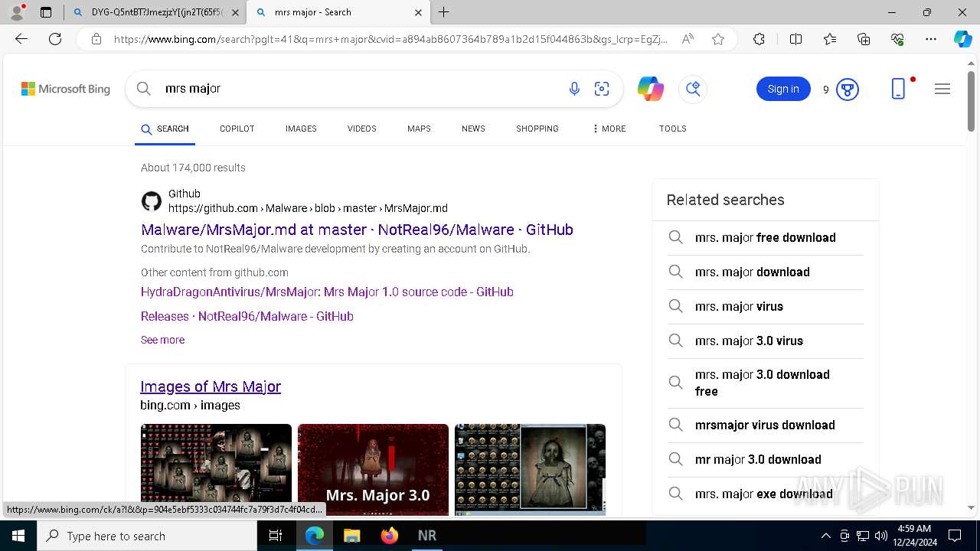Open the Bing mobile app phone icon
The height and width of the screenshot is (551, 980).
click(x=899, y=89)
